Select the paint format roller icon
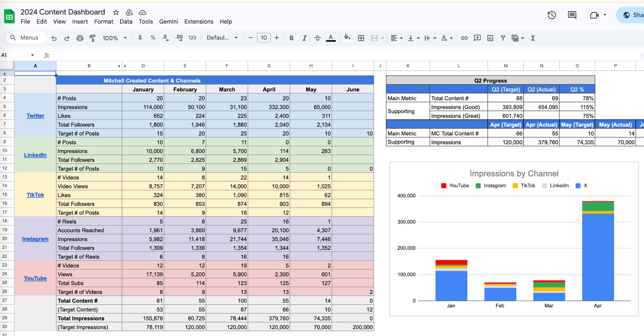Image resolution: width=644 pixels, height=336 pixels. [x=92, y=38]
